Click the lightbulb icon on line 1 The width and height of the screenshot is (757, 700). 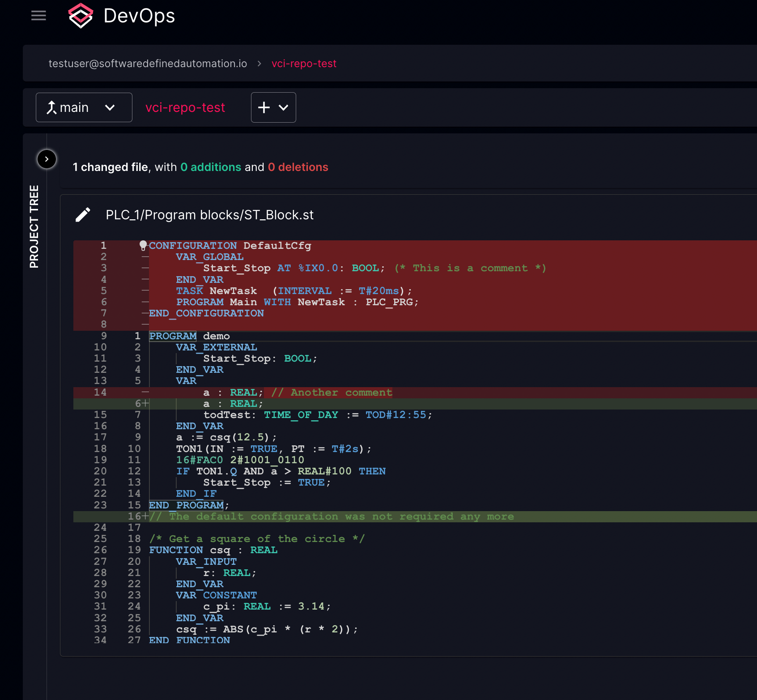[143, 245]
